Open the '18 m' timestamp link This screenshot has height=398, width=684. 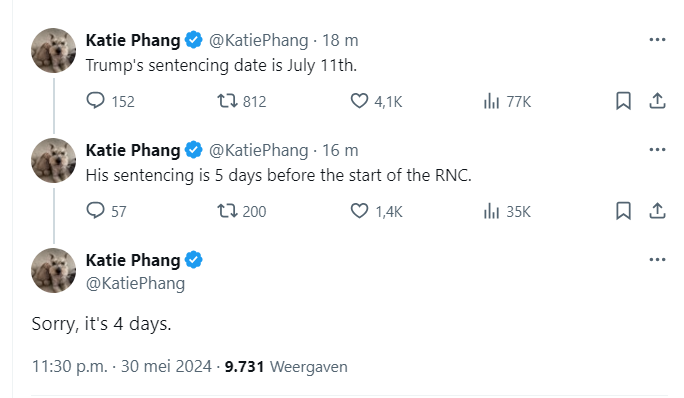[340, 40]
